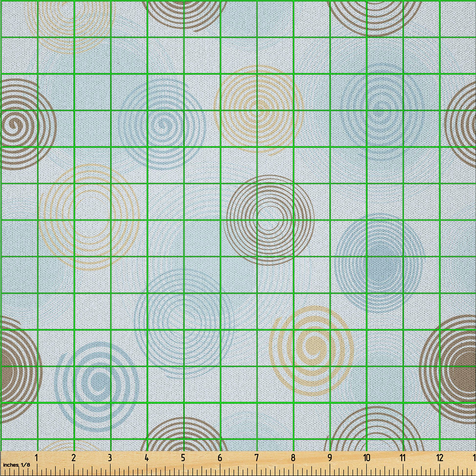Click the ruler number "10"
The image size is (476, 476).
tap(367, 458)
